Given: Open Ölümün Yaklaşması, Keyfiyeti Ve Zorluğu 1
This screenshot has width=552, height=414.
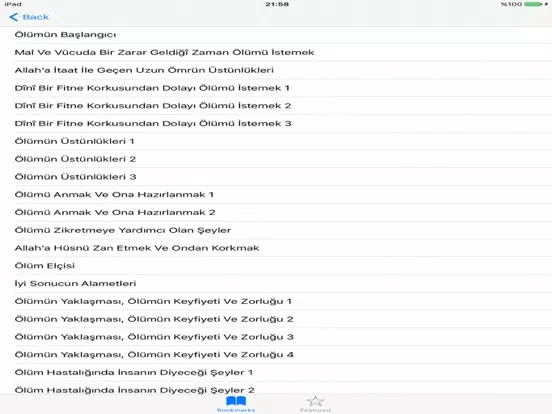Looking at the screenshot, I should click(x=276, y=301).
